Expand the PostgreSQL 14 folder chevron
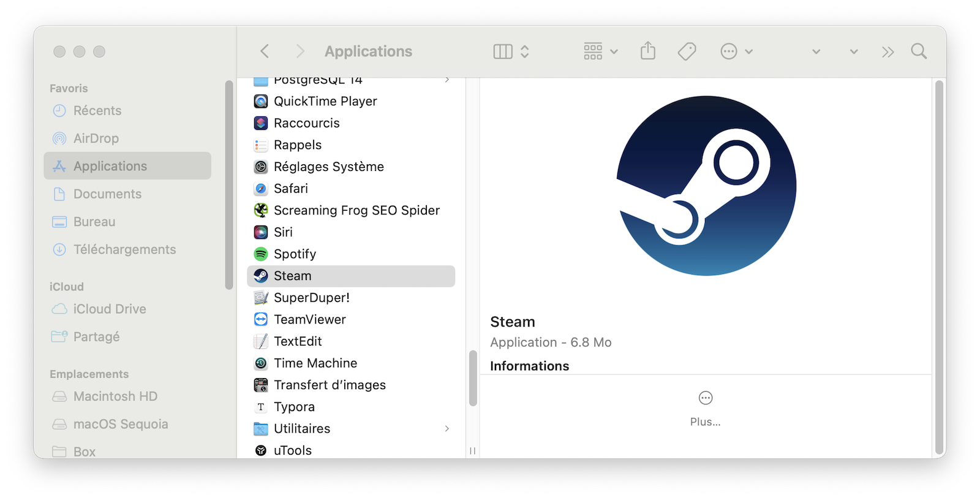The image size is (980, 500). pyautogui.click(x=447, y=80)
